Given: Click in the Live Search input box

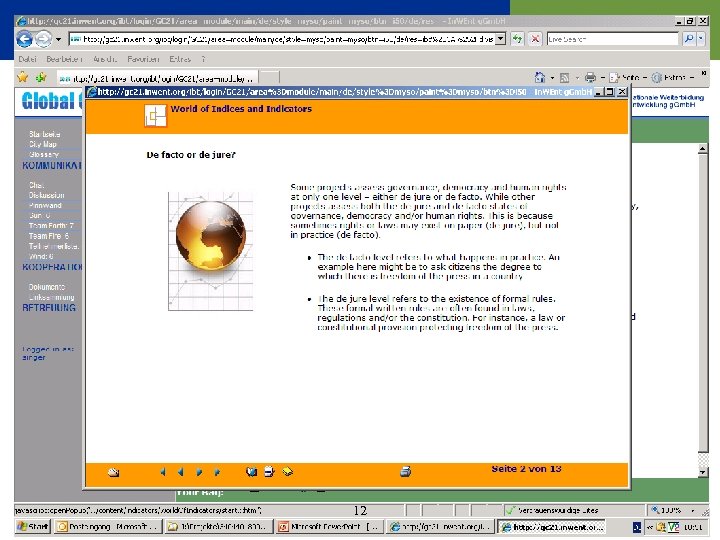Looking at the screenshot, I should click(x=613, y=39).
